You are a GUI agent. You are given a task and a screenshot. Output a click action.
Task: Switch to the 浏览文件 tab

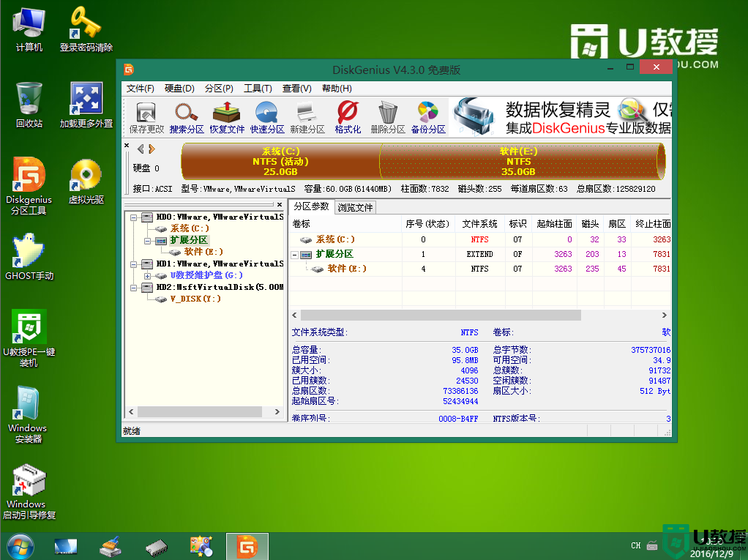355,208
